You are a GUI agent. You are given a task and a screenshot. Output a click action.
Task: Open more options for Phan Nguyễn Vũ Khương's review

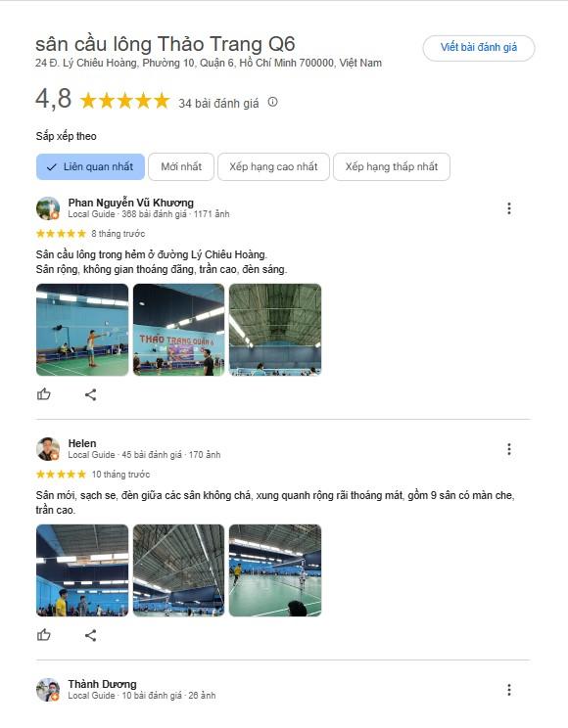tap(509, 208)
